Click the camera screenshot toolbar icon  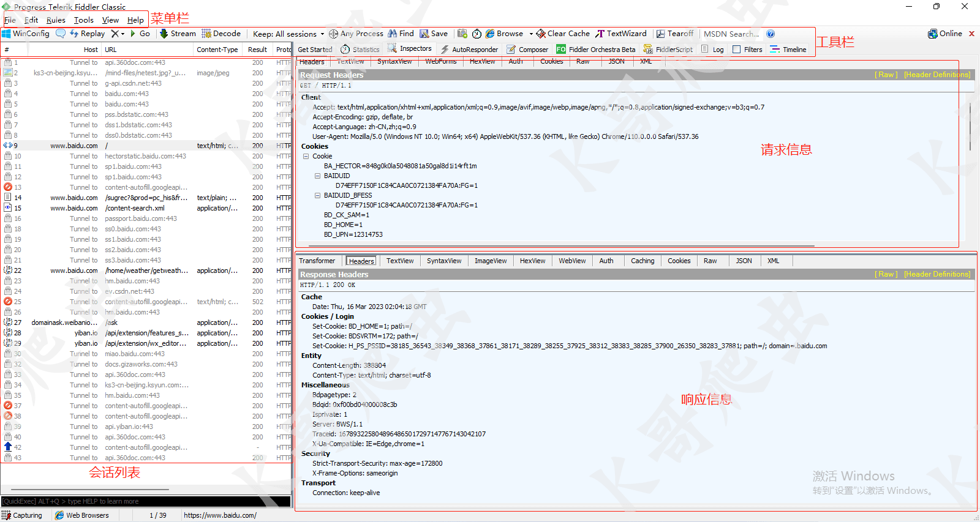click(x=462, y=34)
